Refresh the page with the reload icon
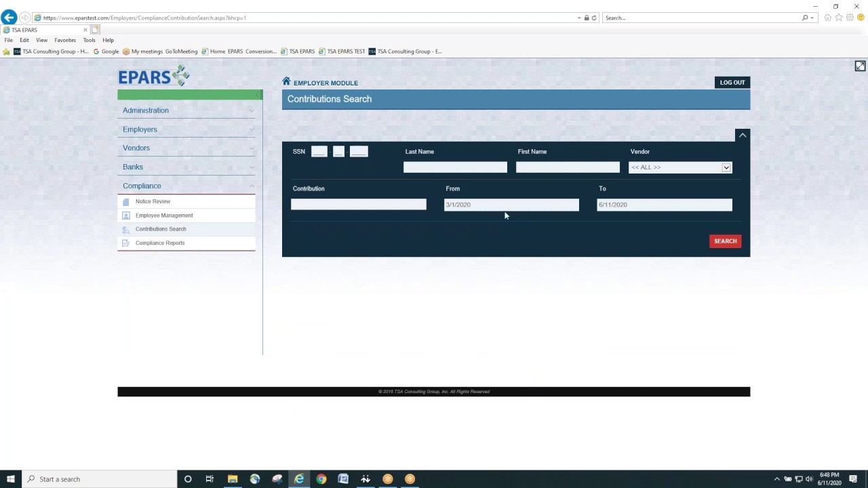 [594, 18]
